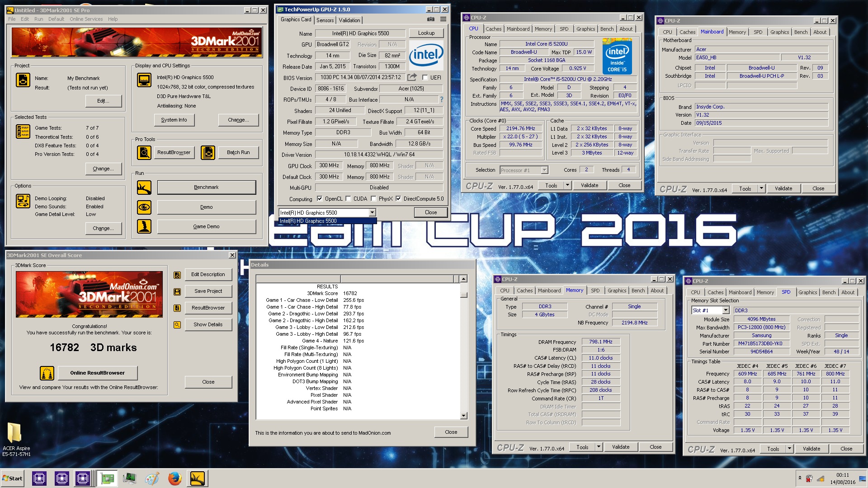
Task: Click the Details scrollbar up arrow
Action: 463,279
